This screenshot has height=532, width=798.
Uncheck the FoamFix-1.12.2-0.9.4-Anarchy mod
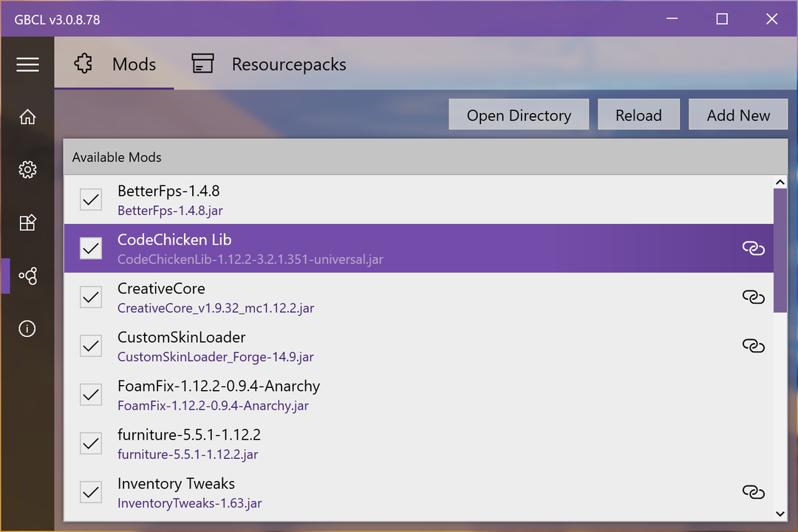coord(91,395)
